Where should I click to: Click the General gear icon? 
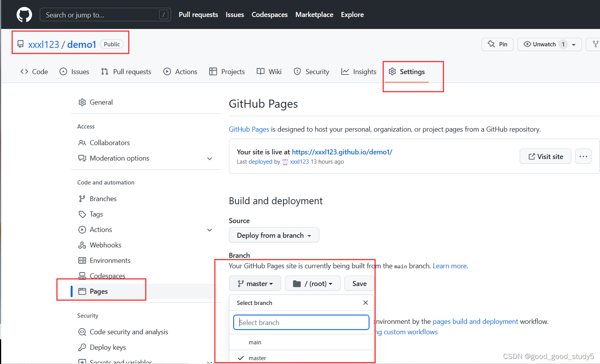coord(82,102)
